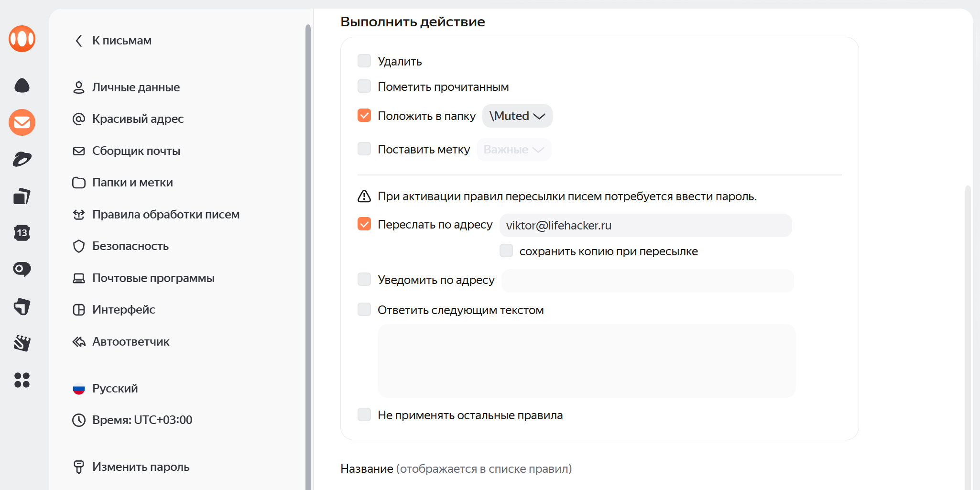Open the Telemost chat sidebar icon
Viewport: 980px width, 490px height.
pos(22,270)
